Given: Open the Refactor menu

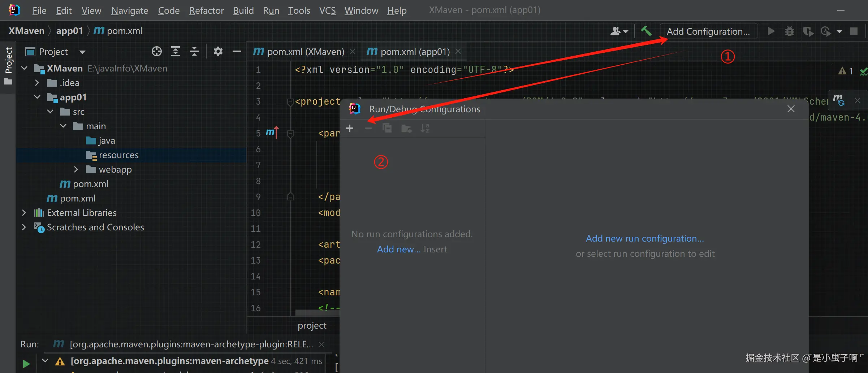Looking at the screenshot, I should click(206, 10).
